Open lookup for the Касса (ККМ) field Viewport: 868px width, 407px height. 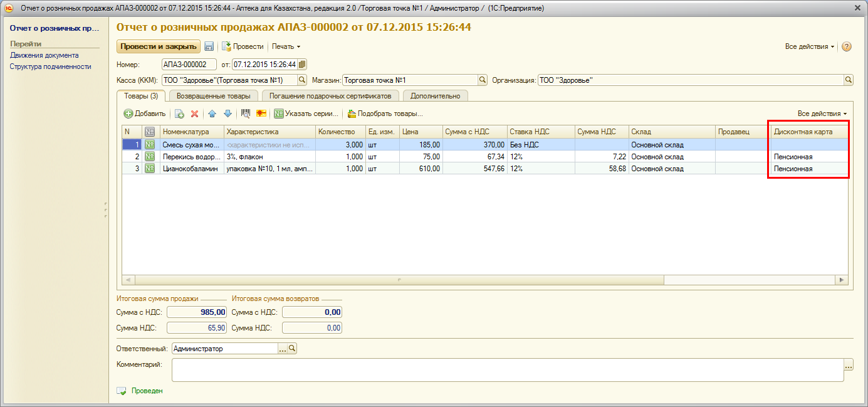[x=301, y=80]
